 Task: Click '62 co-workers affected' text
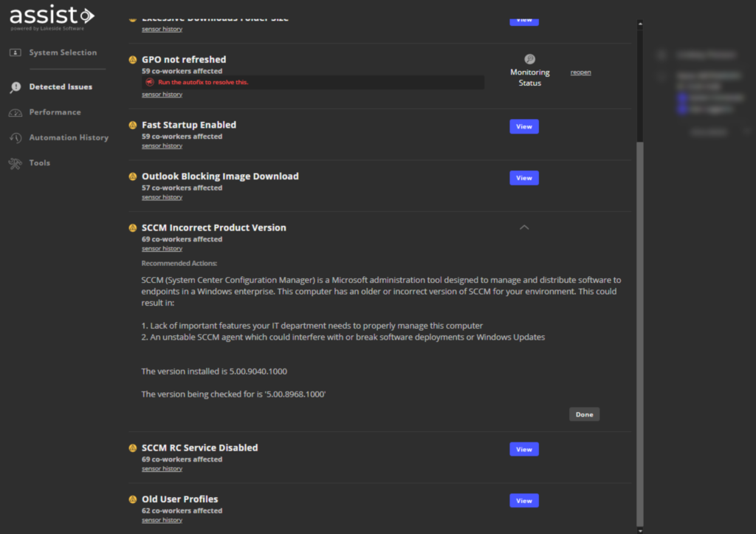tap(182, 511)
